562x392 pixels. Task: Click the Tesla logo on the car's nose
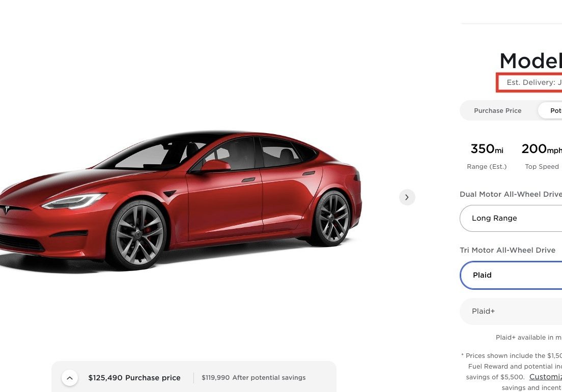coord(6,209)
